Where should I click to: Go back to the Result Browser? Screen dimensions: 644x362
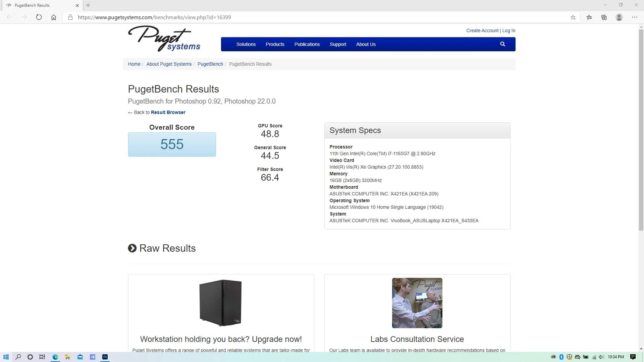(168, 112)
